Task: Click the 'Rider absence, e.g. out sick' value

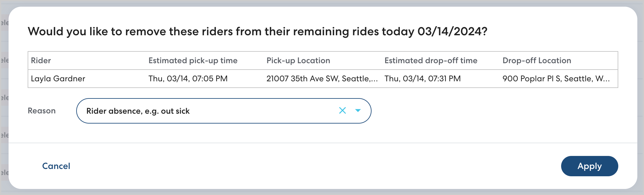Action: pyautogui.click(x=138, y=111)
